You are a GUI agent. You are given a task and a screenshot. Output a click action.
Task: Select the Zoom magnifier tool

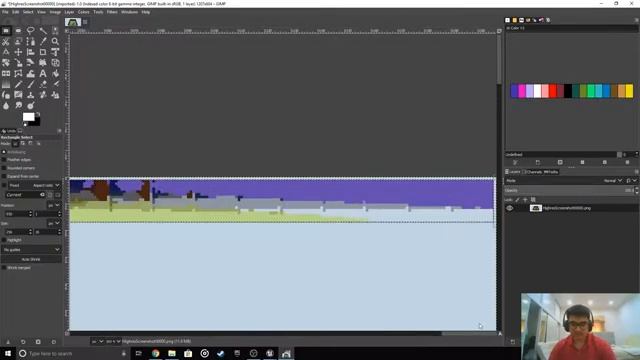click(x=55, y=41)
